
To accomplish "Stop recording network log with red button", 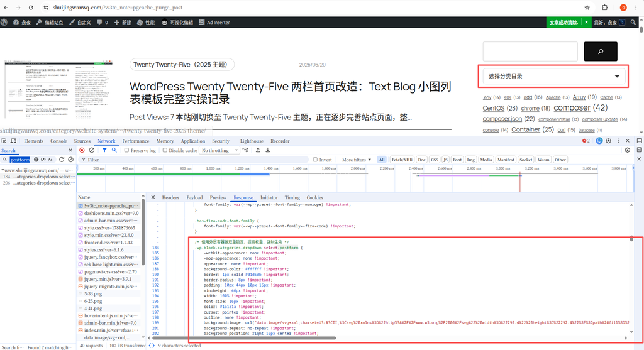I will coord(82,150).
